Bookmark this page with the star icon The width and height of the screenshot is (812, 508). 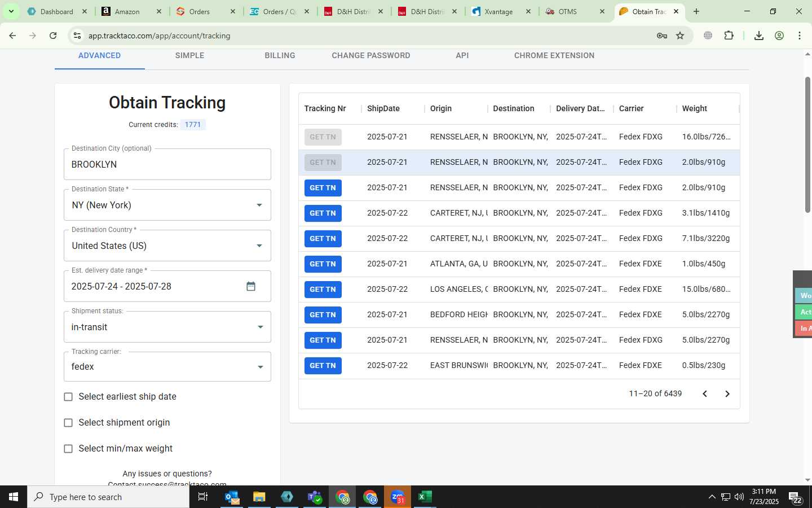pyautogui.click(x=680, y=36)
